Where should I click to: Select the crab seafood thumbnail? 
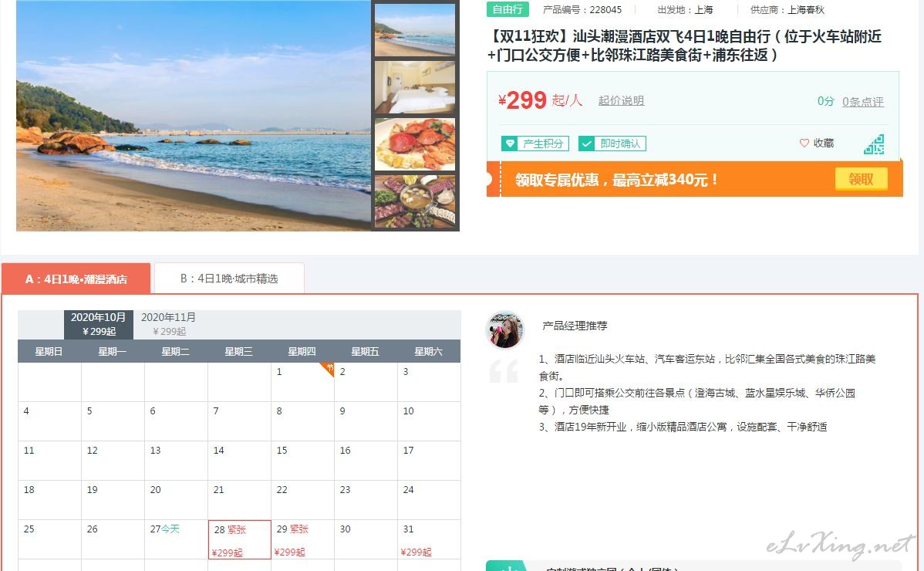415,144
